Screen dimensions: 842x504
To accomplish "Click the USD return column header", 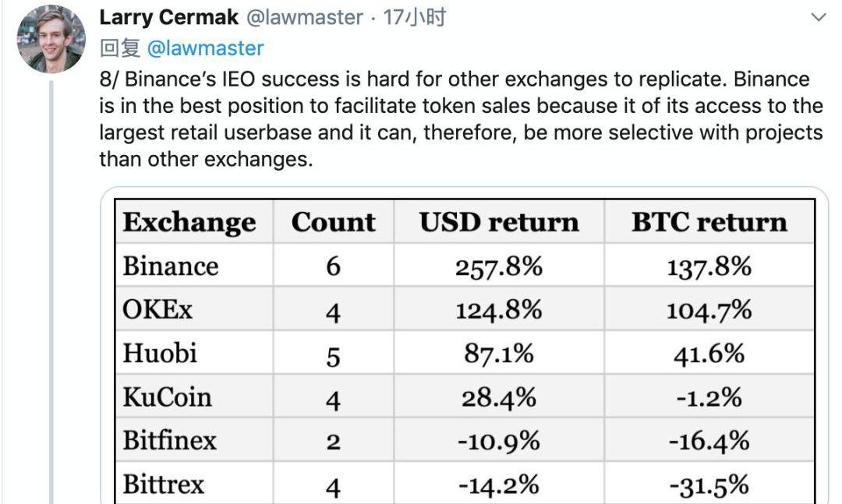I will pos(499,222).
